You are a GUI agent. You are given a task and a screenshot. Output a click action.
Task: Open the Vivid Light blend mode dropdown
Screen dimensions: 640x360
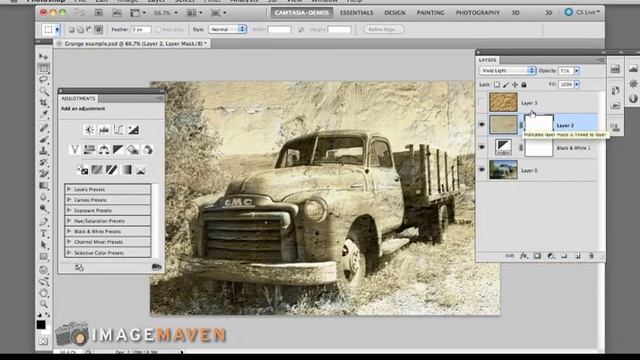507,71
